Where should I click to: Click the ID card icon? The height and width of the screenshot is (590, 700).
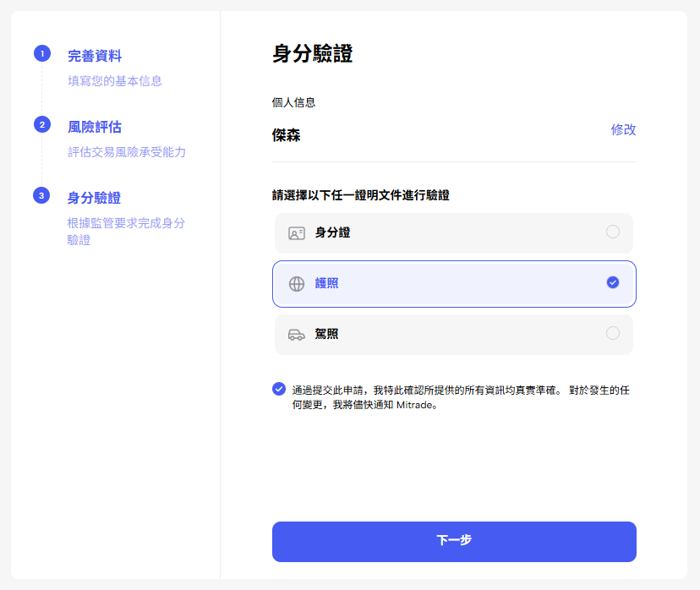click(296, 232)
